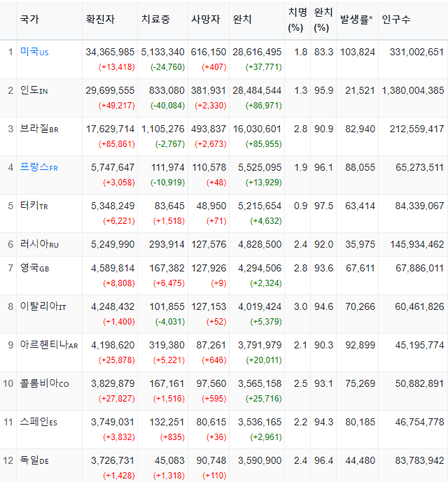Image resolution: width=448 pixels, height=482 pixels.
Task: Click Italy recovered value 4,019,424
Action: [260, 306]
